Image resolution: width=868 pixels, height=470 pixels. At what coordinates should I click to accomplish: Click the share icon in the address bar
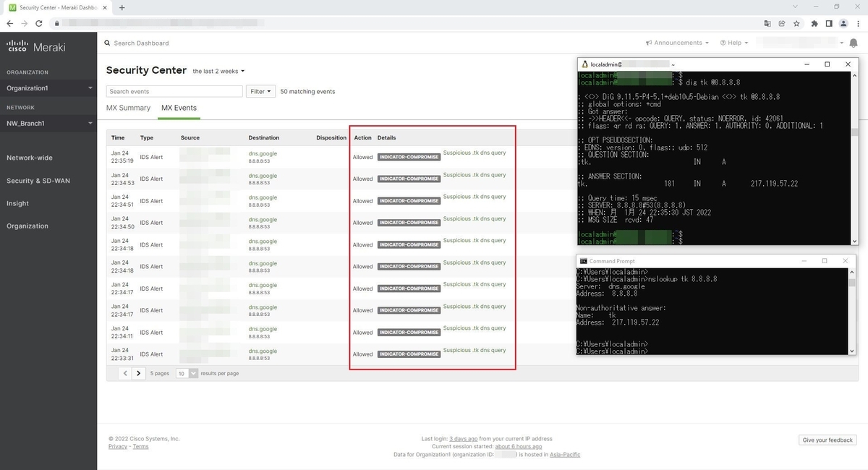(782, 23)
